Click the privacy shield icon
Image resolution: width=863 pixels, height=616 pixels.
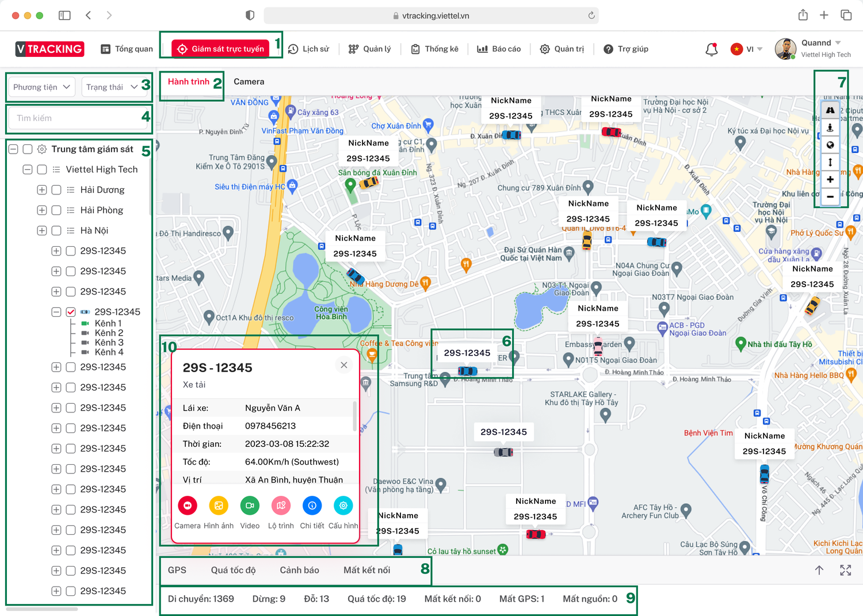[x=250, y=16]
